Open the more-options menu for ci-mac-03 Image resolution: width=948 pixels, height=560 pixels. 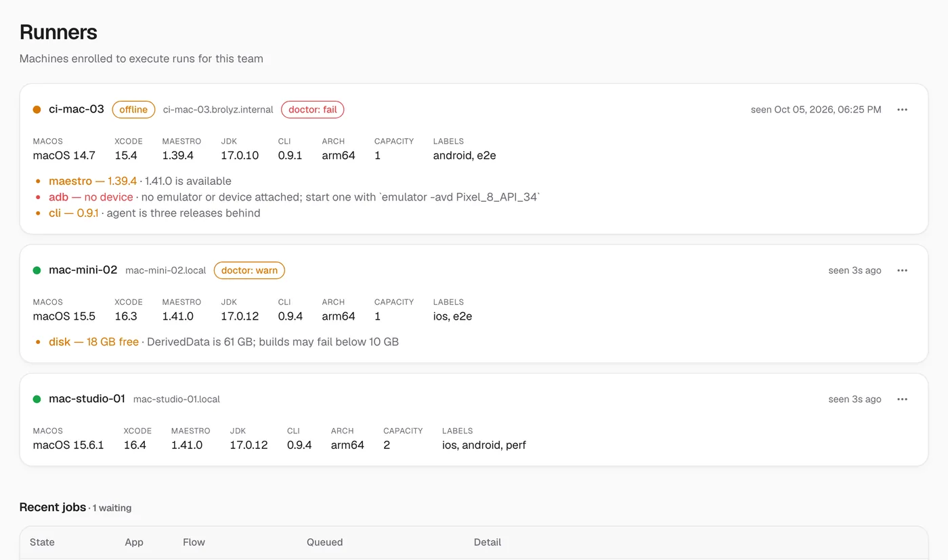point(902,110)
